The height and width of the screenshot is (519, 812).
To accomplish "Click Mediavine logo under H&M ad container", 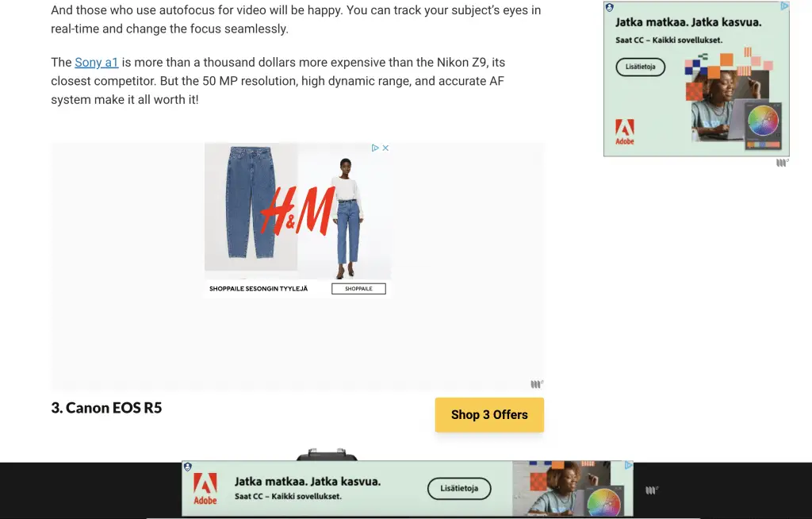I will tap(537, 384).
